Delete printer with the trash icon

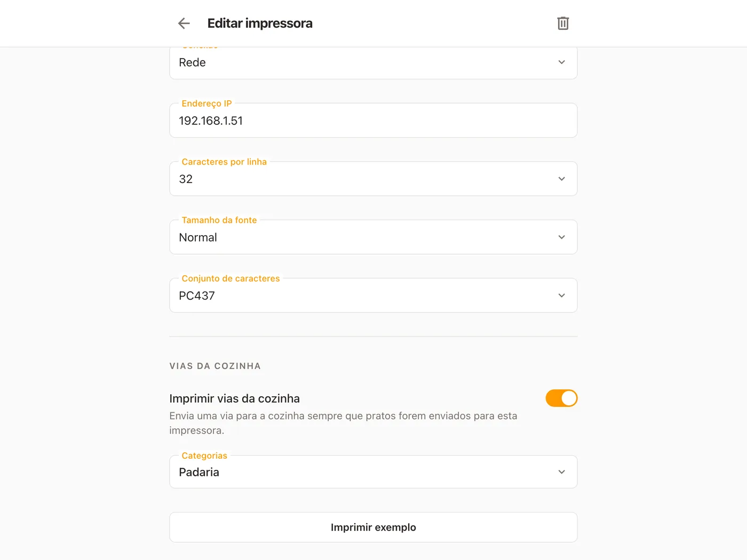(x=563, y=23)
